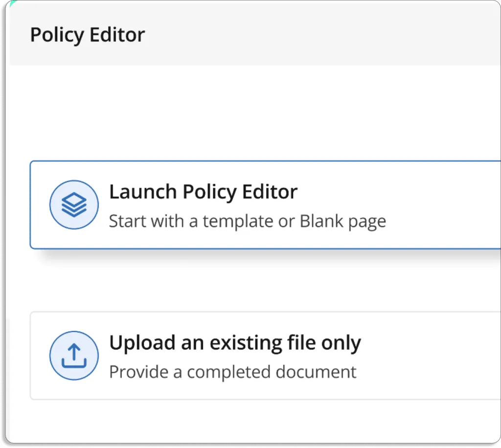Click the 'Provide a completed document' text
Viewport: 501px width, 448px height.
click(232, 372)
